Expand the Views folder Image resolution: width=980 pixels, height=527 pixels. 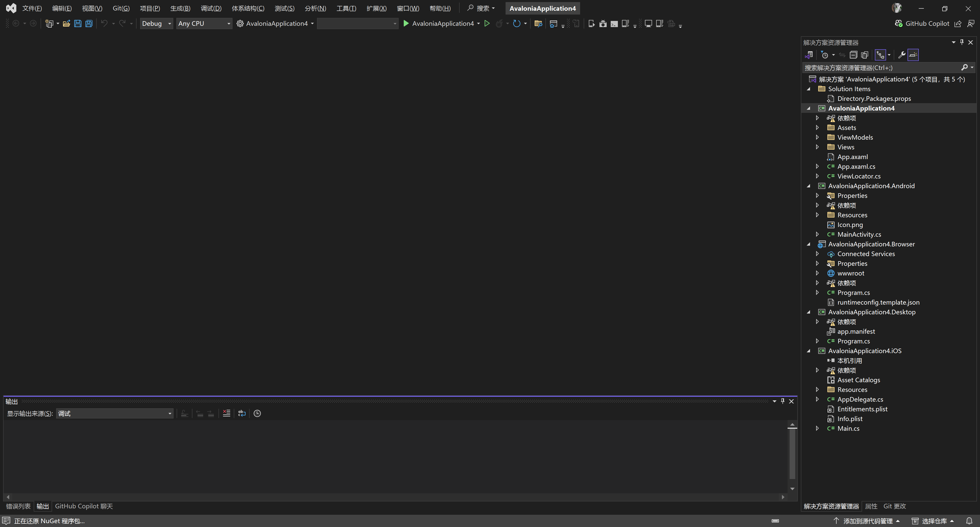tap(817, 147)
